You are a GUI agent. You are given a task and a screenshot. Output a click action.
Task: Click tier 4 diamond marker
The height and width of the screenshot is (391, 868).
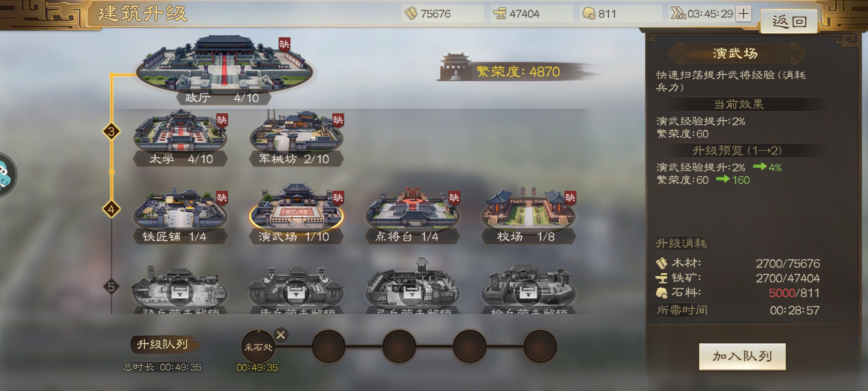point(111,209)
